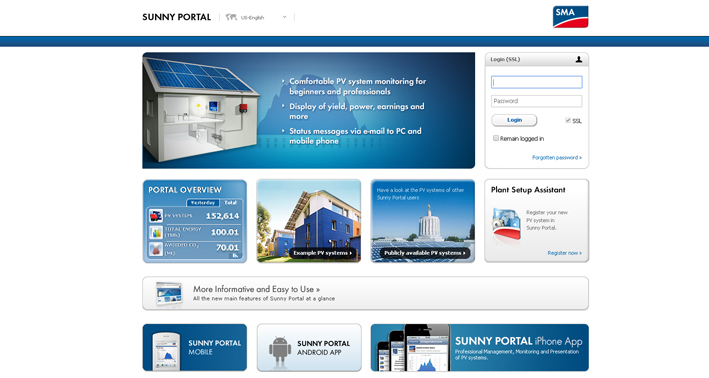This screenshot has height=378, width=709.
Task: Click the user silhouette icon in Login header
Action: [x=578, y=59]
